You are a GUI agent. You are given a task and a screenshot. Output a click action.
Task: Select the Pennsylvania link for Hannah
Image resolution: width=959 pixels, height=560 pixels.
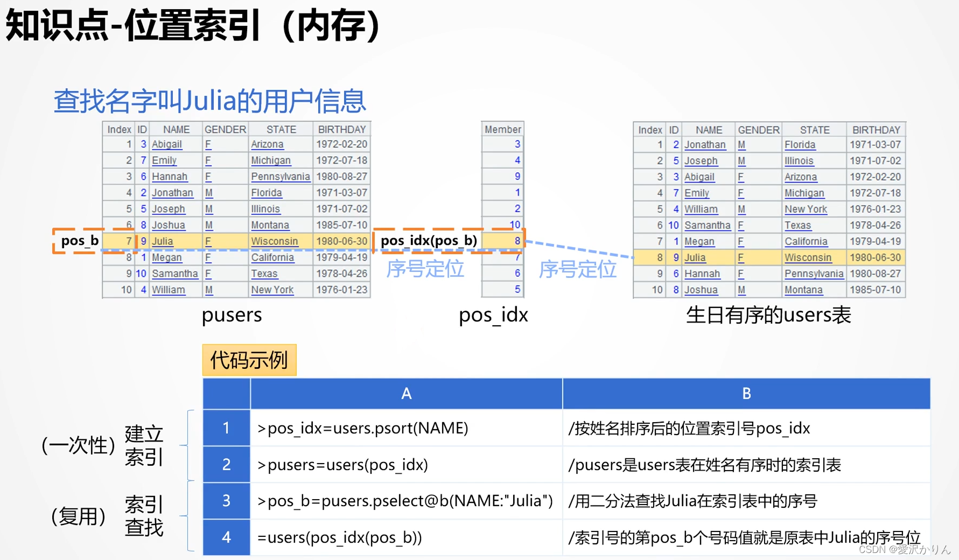(x=814, y=274)
